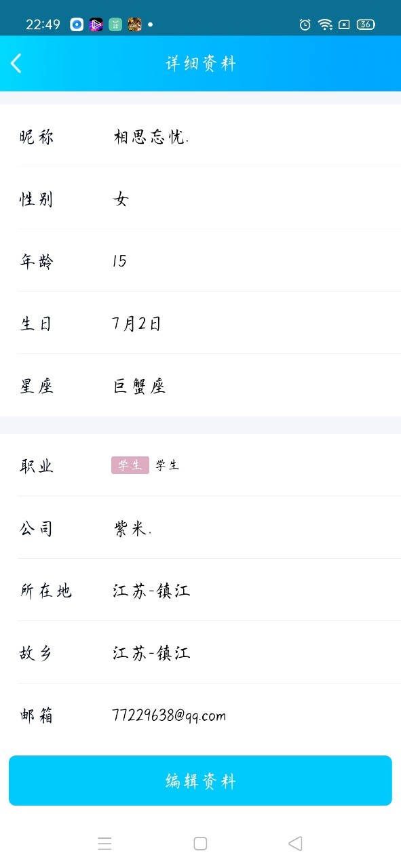Image resolution: width=401 pixels, height=868 pixels.
Task: Open the 公司 row 紫米.
Action: click(200, 528)
